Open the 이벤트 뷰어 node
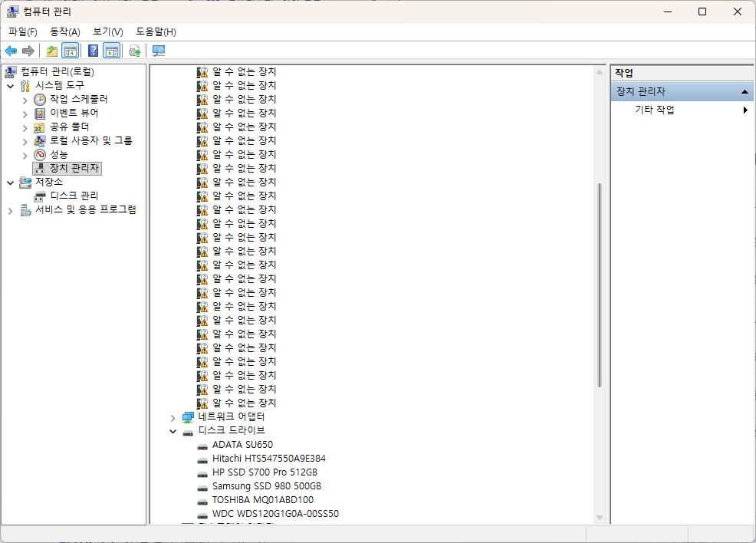Viewport: 756px width, 543px height. click(x=74, y=113)
